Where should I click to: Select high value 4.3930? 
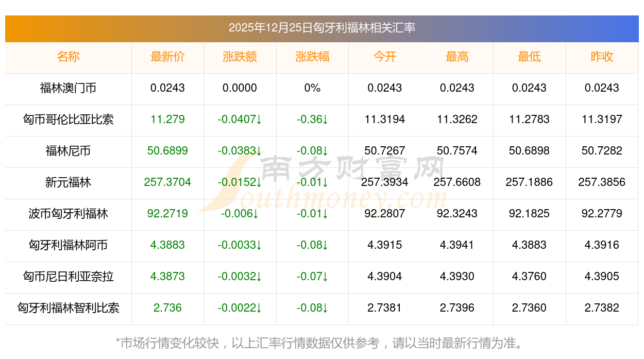coord(457,277)
